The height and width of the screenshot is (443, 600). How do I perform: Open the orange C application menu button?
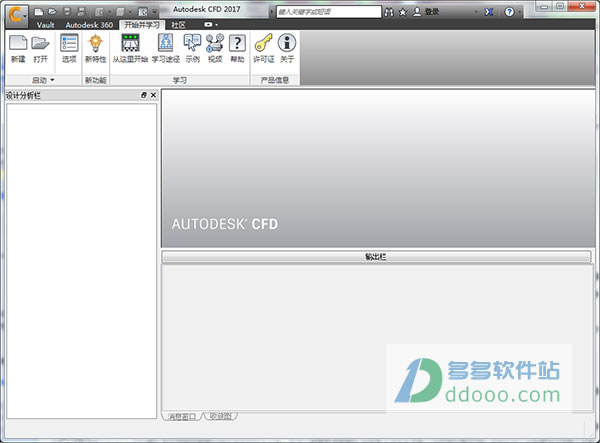click(17, 16)
